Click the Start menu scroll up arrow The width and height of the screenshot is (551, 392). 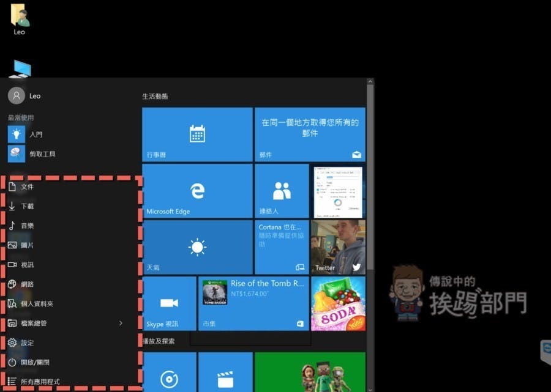(370, 81)
